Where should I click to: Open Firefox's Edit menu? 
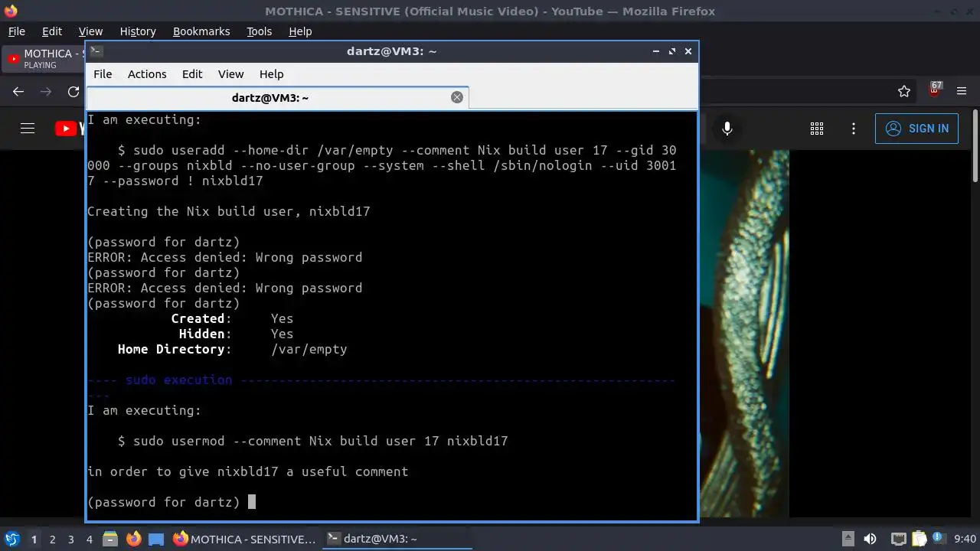click(x=52, y=31)
